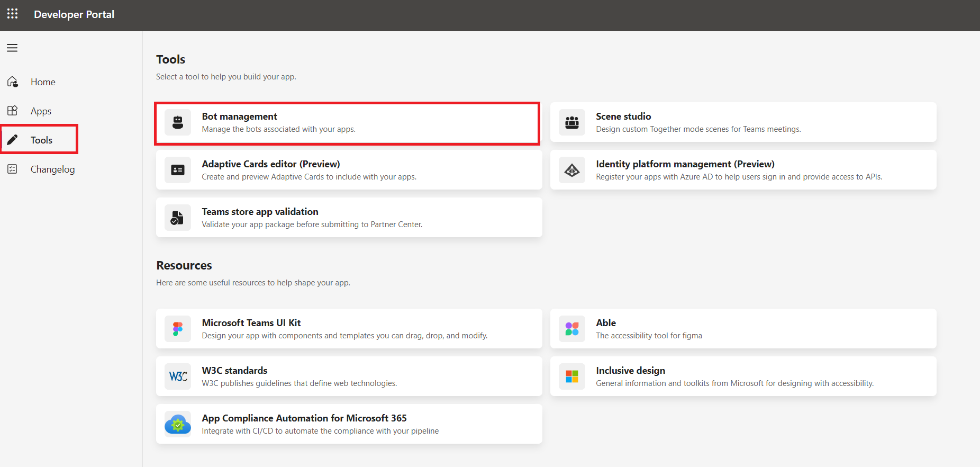This screenshot has width=980, height=467.
Task: Click 'The accessibility tool for figma' text
Action: pyautogui.click(x=649, y=336)
